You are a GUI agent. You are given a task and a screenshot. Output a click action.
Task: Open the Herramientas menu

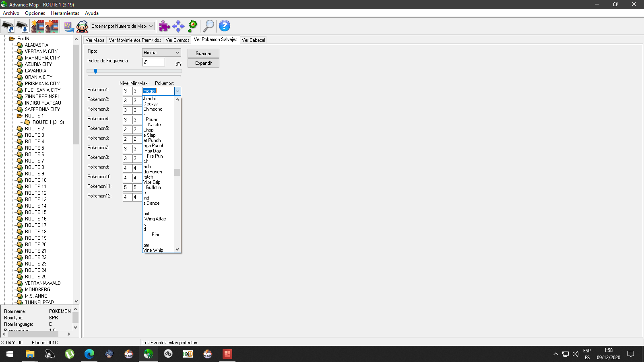click(65, 13)
